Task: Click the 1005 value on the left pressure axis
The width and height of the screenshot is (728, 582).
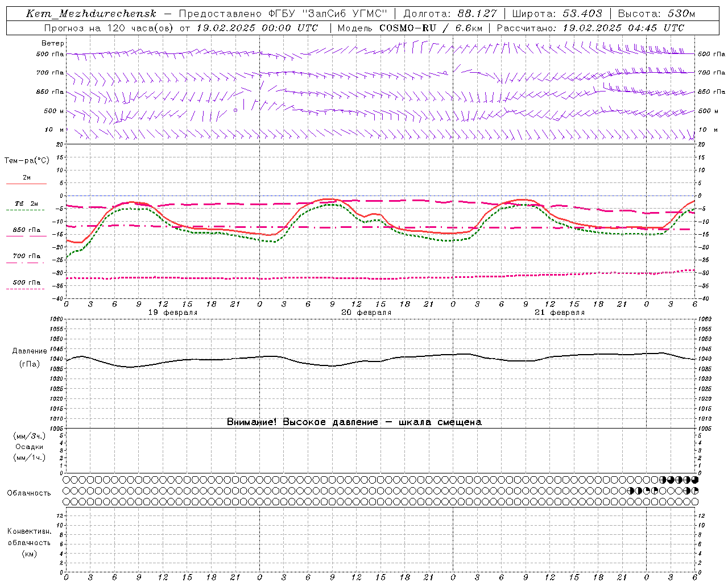Action: (x=57, y=429)
